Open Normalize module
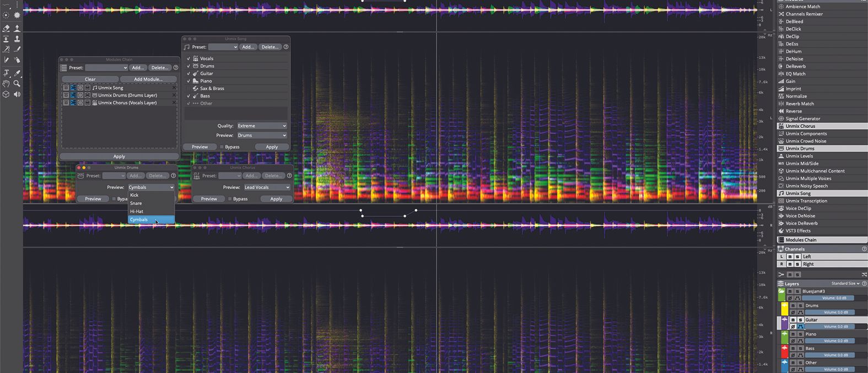The image size is (868, 373). (x=822, y=96)
